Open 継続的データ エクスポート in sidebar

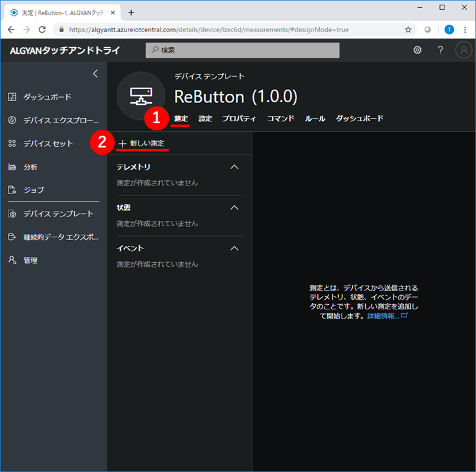point(53,237)
